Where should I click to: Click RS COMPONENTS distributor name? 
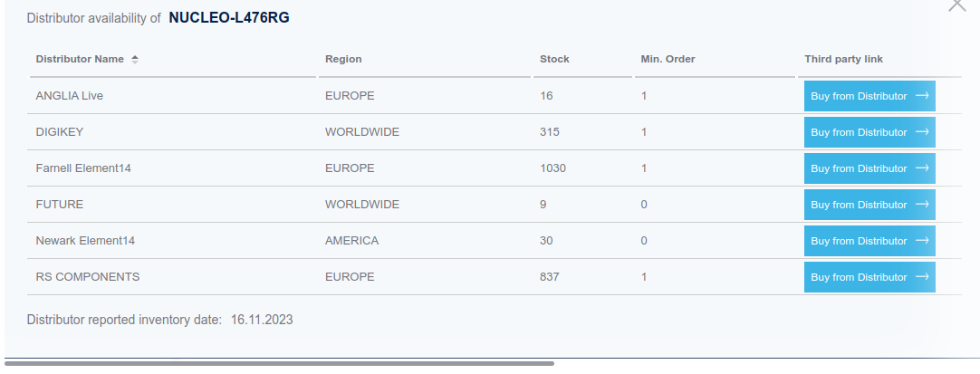(88, 277)
